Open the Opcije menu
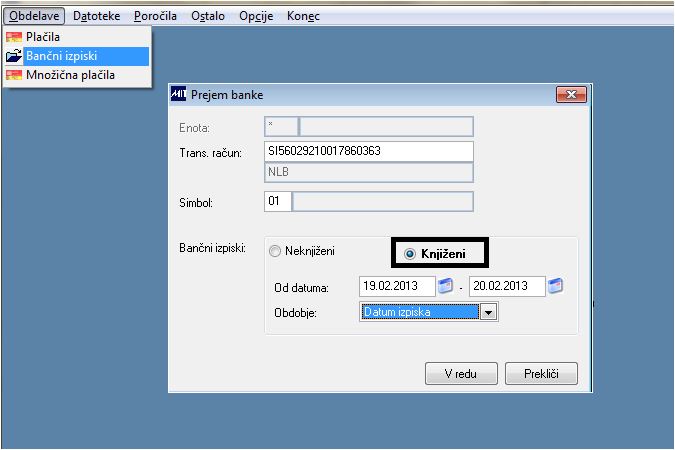The width and height of the screenshot is (675, 450). [256, 16]
